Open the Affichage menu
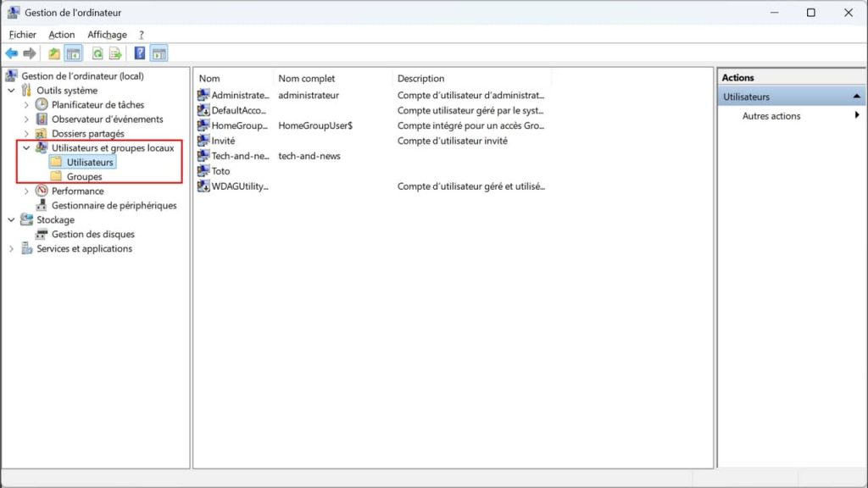Image resolution: width=868 pixels, height=488 pixels. click(x=106, y=34)
